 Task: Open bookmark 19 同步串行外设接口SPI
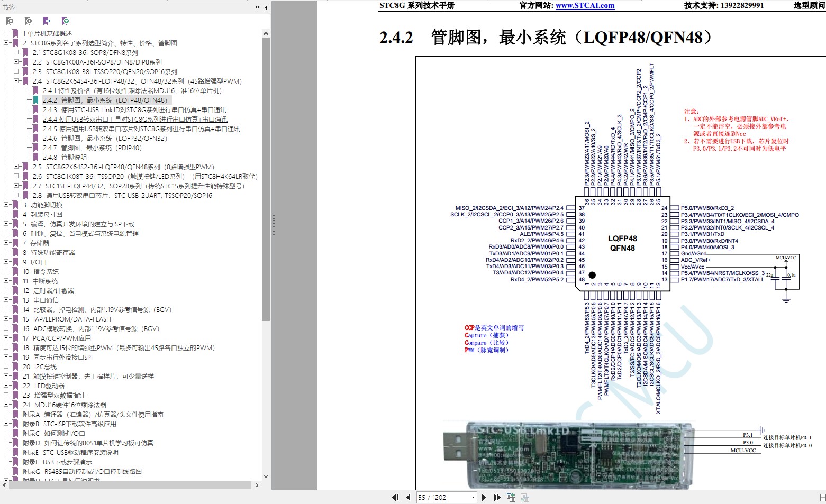coord(58,357)
